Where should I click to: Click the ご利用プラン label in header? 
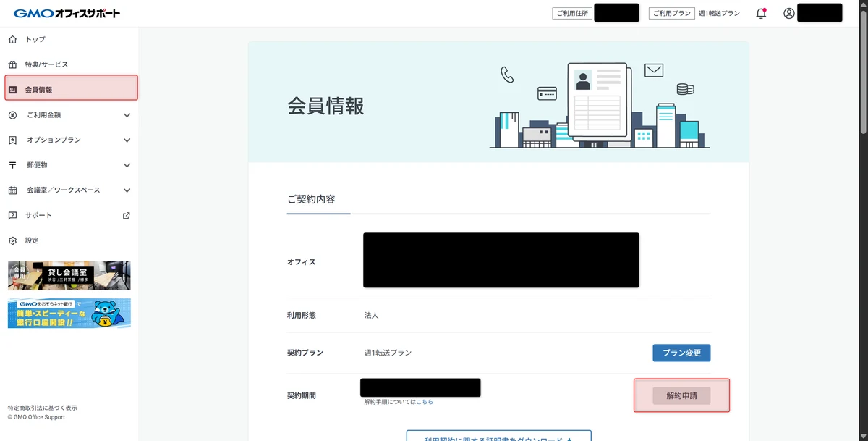[x=671, y=13]
